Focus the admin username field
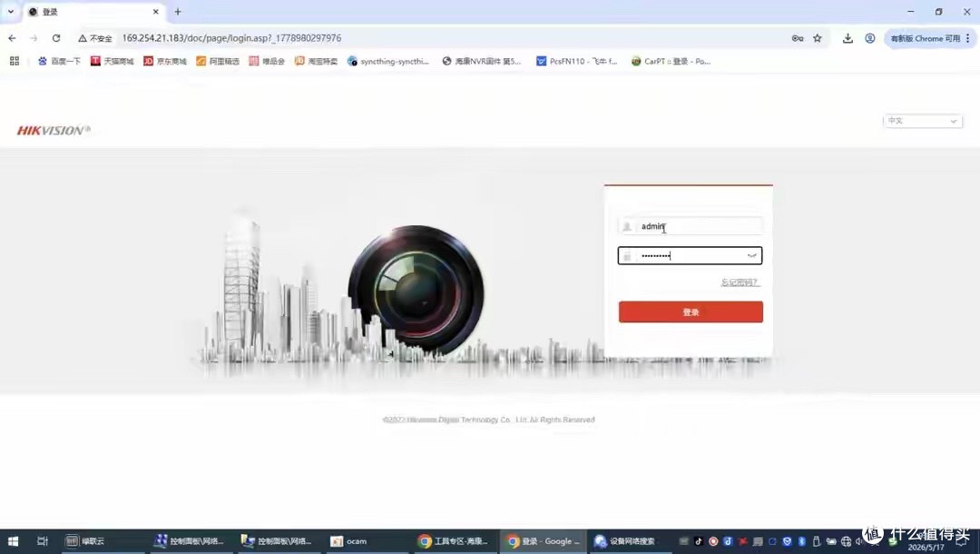The image size is (980, 554). pos(690,226)
